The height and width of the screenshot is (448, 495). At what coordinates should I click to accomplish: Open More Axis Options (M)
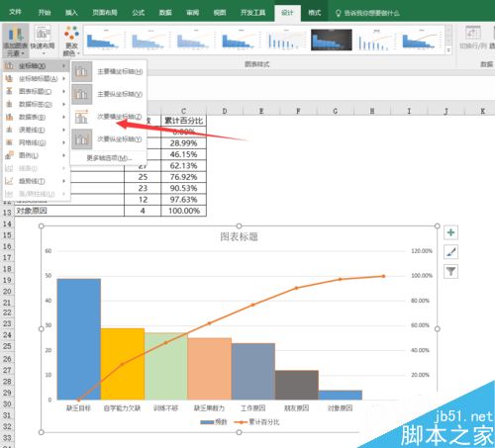pos(109,158)
